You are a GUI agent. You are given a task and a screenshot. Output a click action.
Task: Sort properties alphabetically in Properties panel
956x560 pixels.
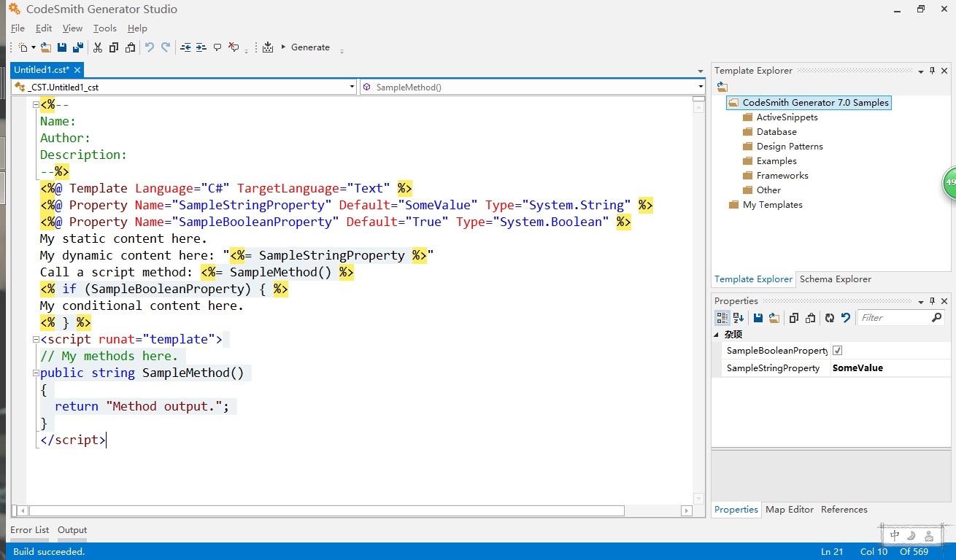pyautogui.click(x=739, y=318)
